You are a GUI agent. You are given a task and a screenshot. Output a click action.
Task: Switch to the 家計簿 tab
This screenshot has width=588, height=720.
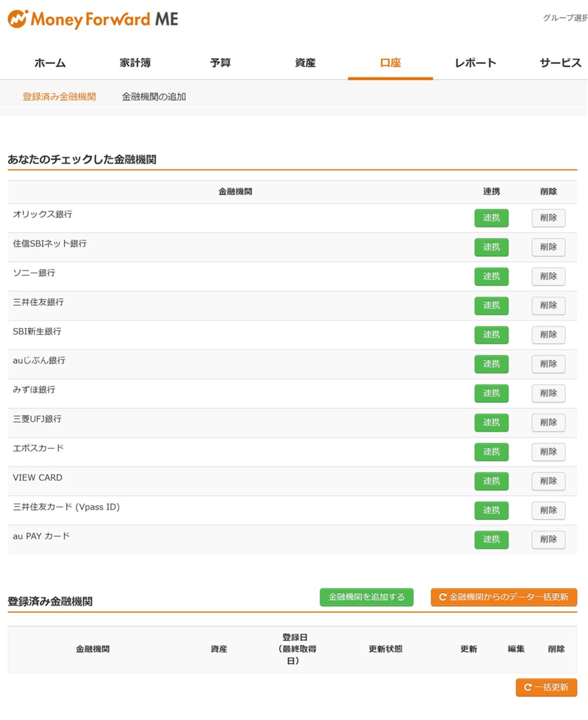click(x=135, y=63)
